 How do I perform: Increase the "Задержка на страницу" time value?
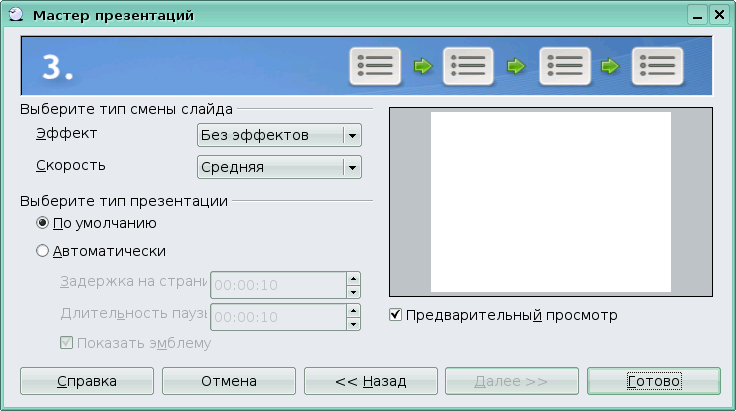click(353, 278)
